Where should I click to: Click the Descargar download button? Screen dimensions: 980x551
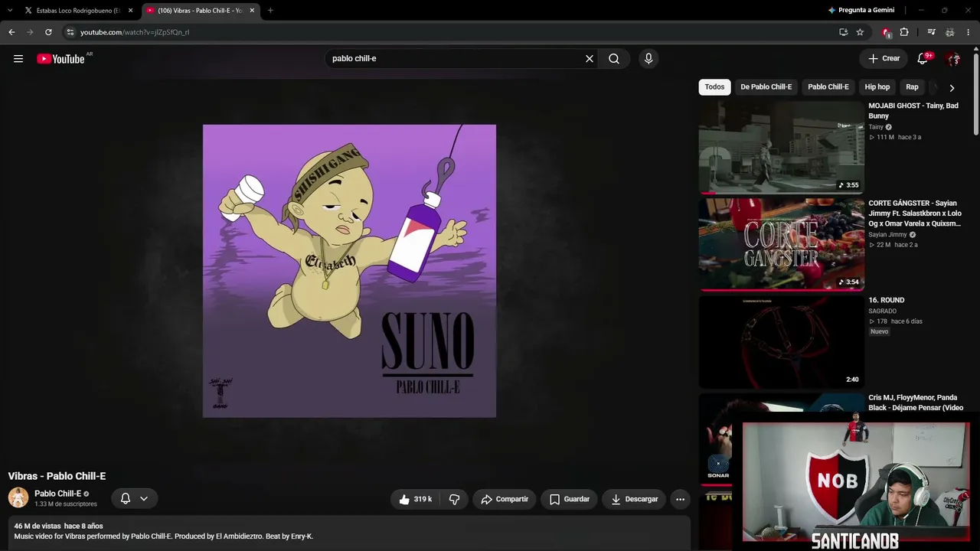pyautogui.click(x=634, y=499)
